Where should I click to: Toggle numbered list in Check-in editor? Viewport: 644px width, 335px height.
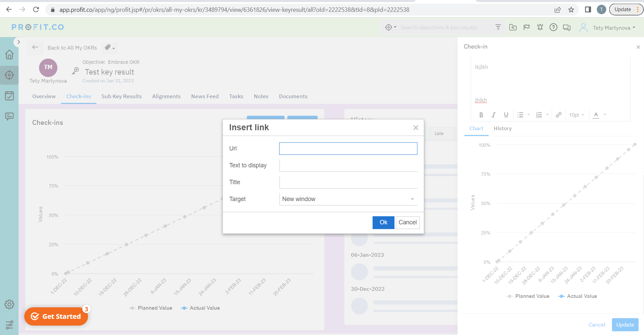click(x=539, y=115)
